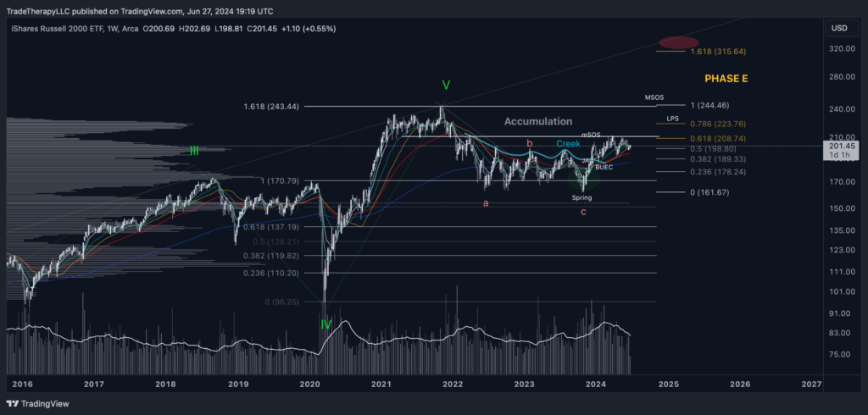Screen dimensions: 868x415
Task: Click the green wave V label
Action: [x=446, y=86]
